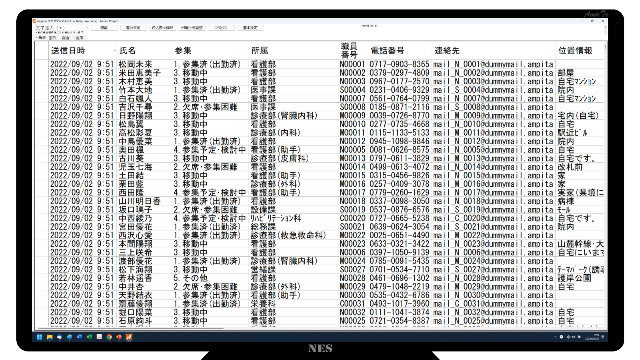The width and height of the screenshot is (640, 360).
Task: Open PowerPoint from the taskbar
Action: click(119, 337)
